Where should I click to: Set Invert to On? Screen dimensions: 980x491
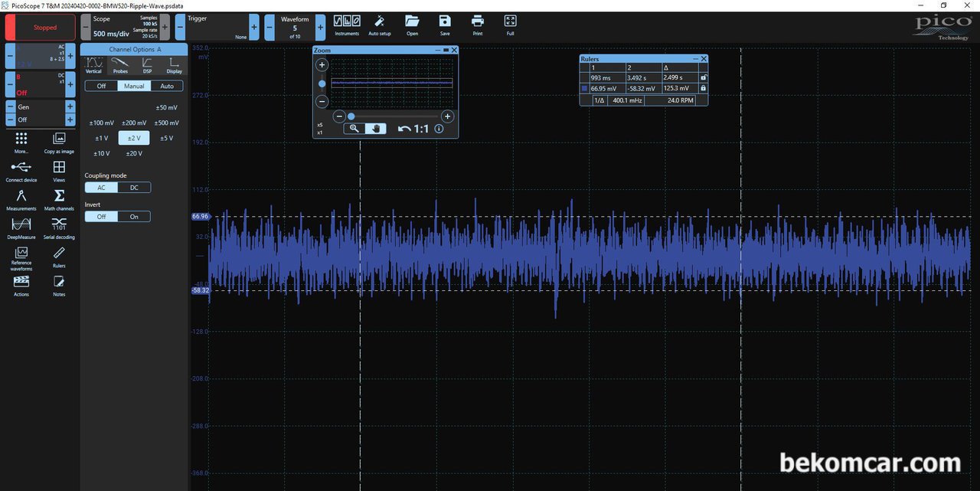click(x=134, y=217)
